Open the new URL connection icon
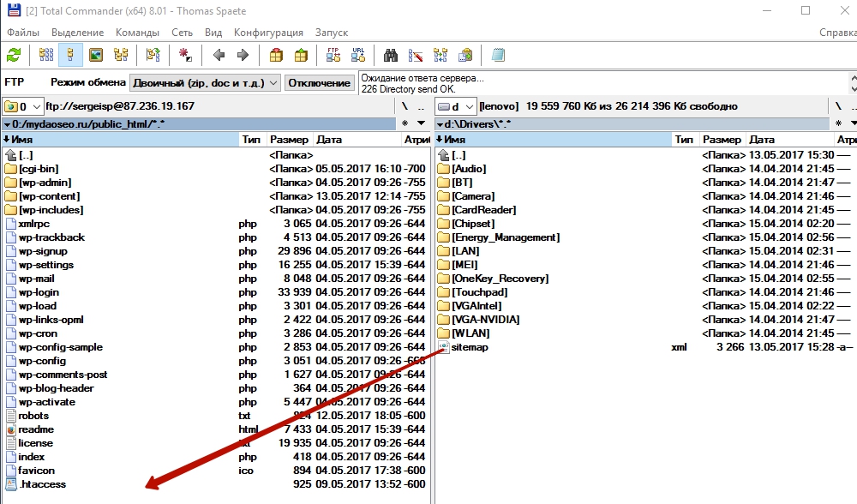The image size is (857, 504). (x=358, y=55)
